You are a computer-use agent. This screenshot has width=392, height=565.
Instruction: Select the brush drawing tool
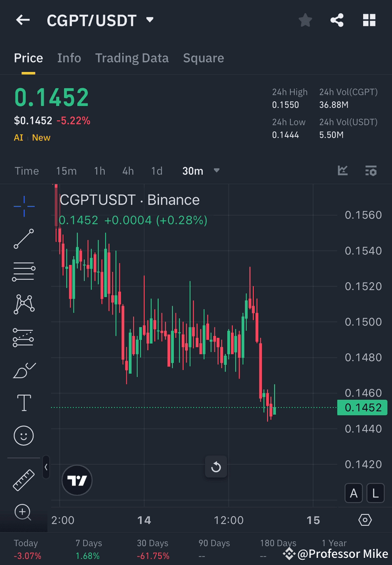[24, 370]
